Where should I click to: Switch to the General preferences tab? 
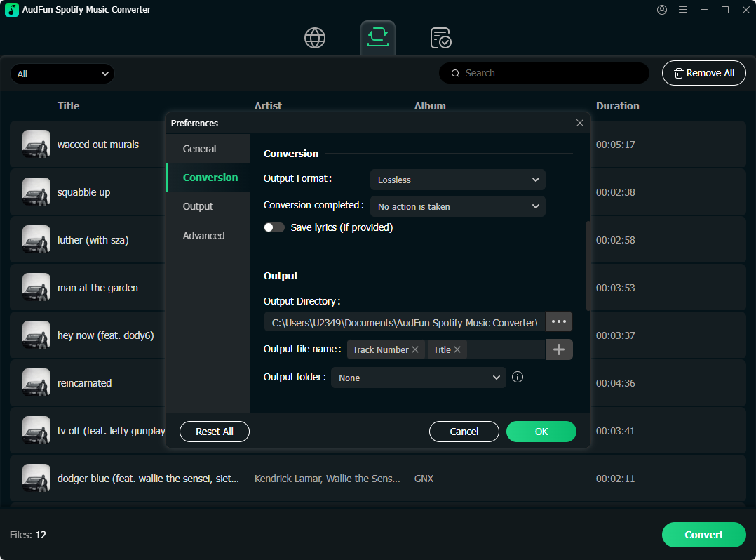pyautogui.click(x=200, y=149)
